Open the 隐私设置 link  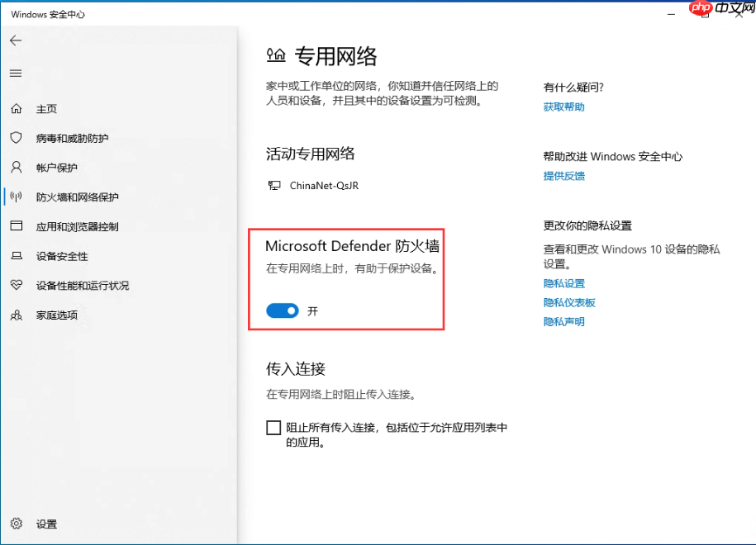point(563,282)
